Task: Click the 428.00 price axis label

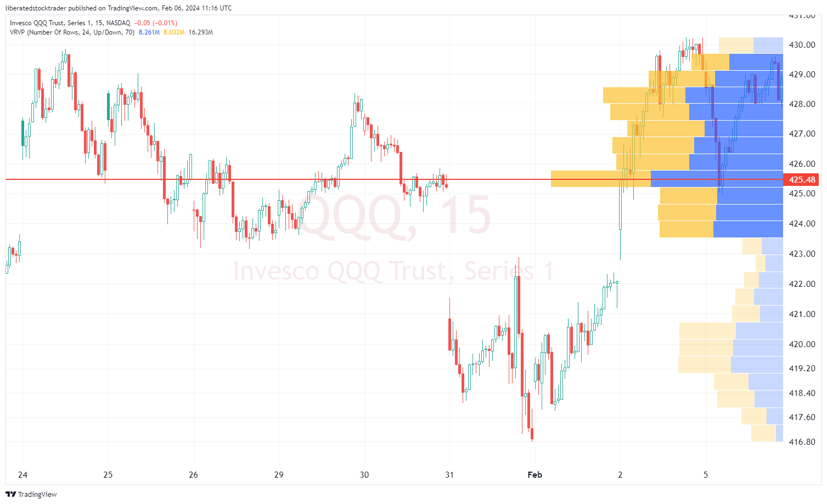Action: (x=802, y=104)
